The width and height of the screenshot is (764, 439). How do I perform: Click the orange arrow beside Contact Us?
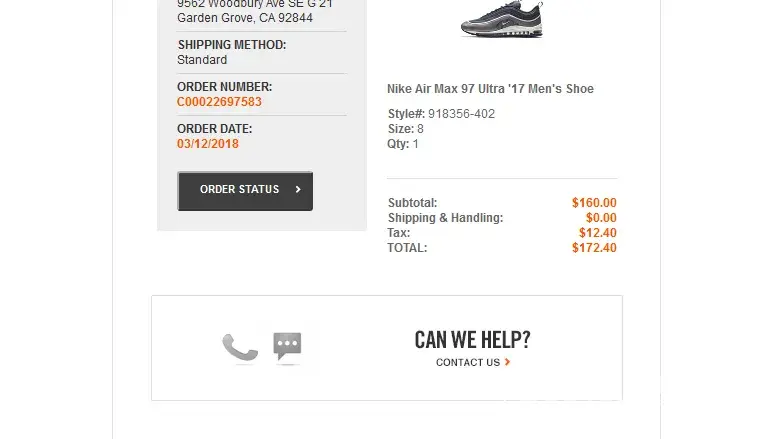pyautogui.click(x=508, y=362)
